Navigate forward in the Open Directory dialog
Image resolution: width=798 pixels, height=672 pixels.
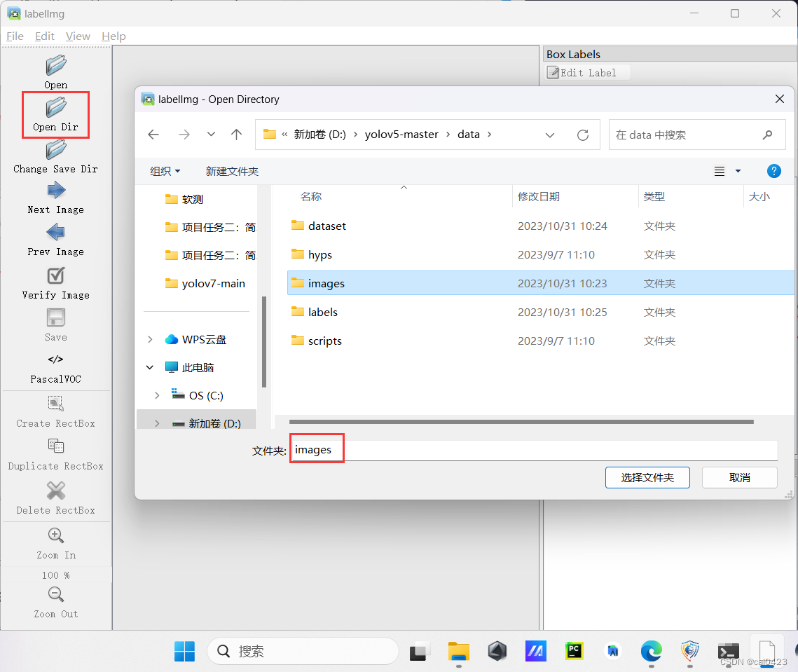click(184, 135)
